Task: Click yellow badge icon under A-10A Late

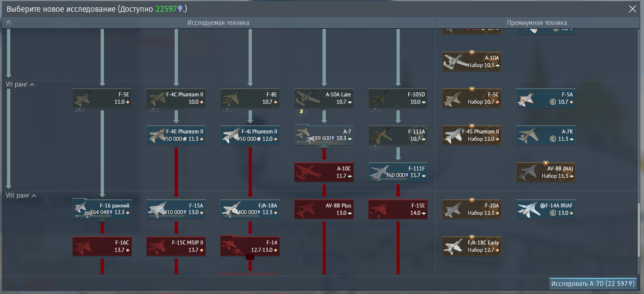Action: click(x=301, y=111)
